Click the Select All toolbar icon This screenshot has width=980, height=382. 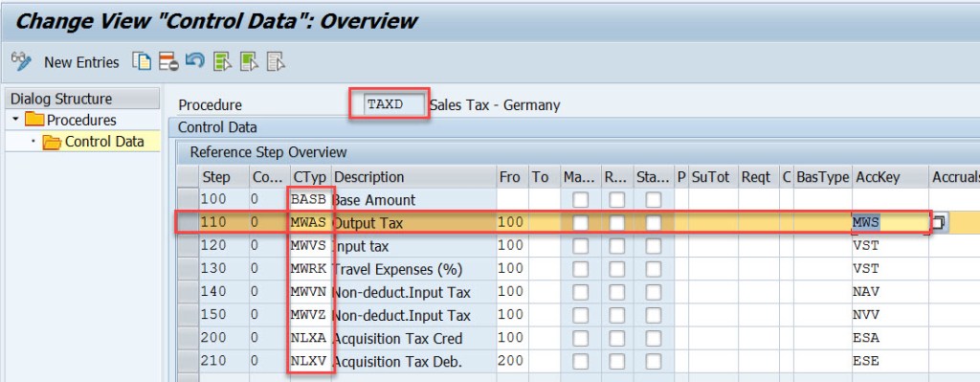pos(222,61)
